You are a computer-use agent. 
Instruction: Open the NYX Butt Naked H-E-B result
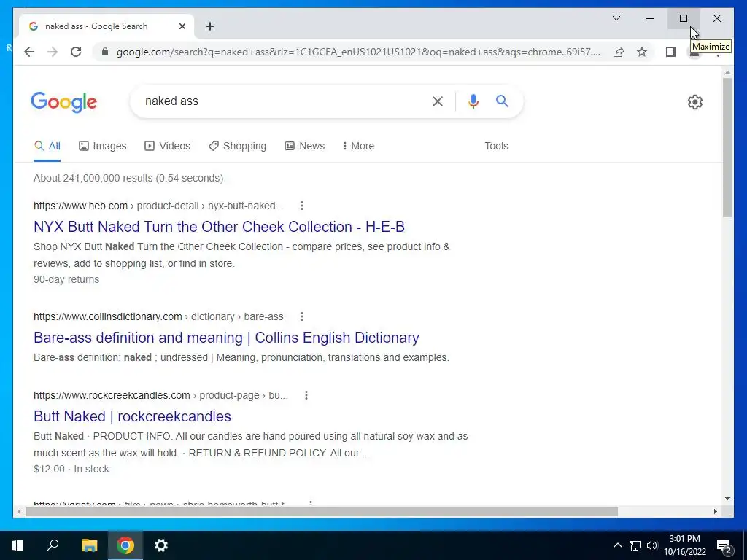click(219, 227)
